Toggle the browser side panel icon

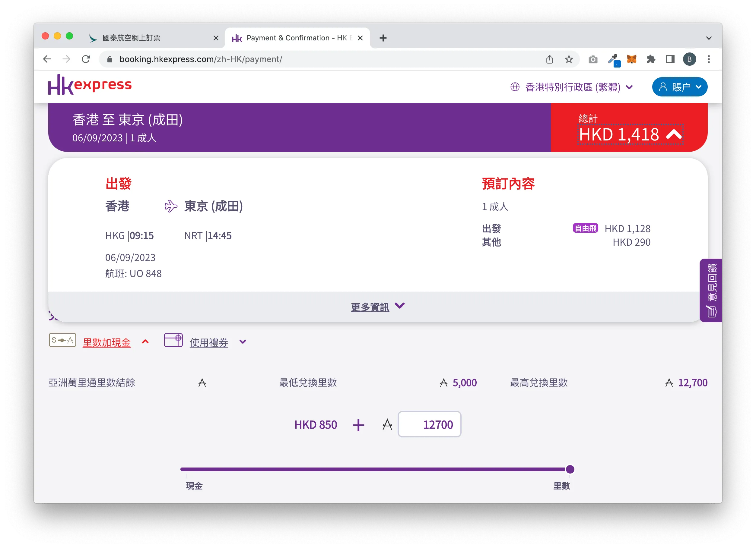(x=670, y=59)
